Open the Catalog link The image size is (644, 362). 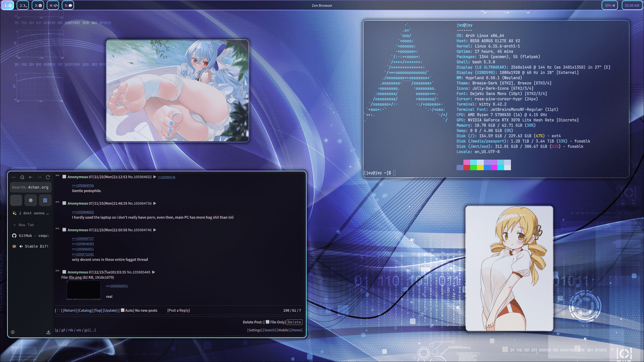(85, 310)
